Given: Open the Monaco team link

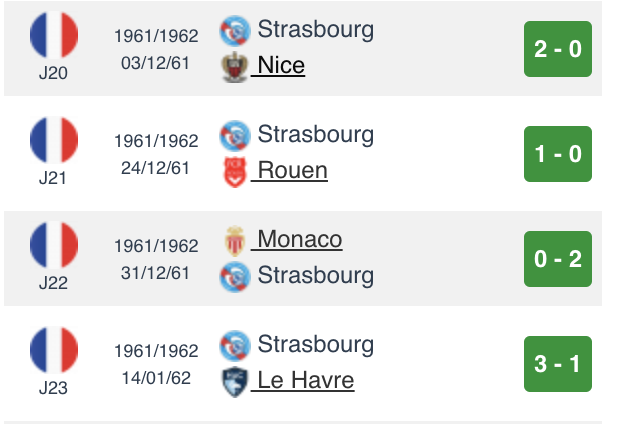Looking at the screenshot, I should [x=299, y=240].
